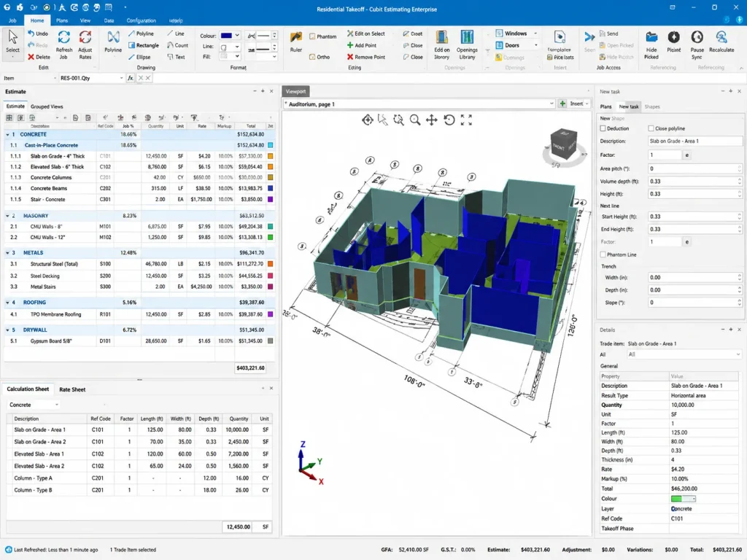Click the formula fx button

click(130, 78)
